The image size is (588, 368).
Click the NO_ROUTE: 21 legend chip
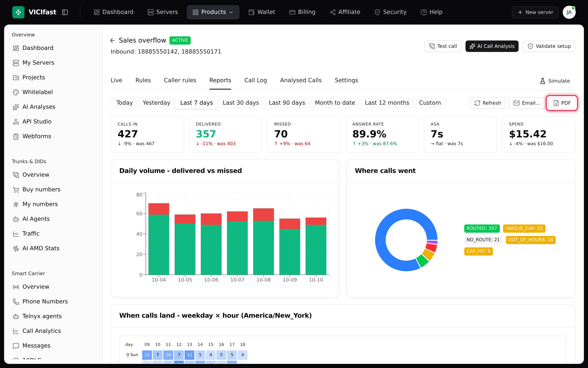[x=483, y=240]
